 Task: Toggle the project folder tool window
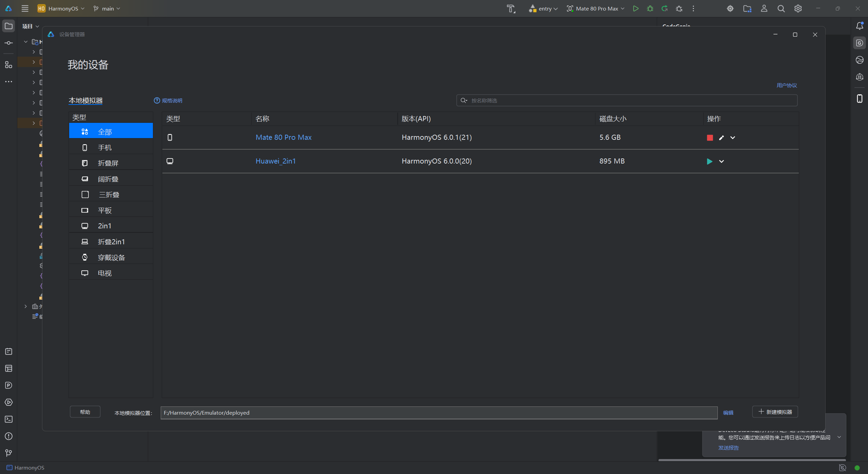(8, 26)
